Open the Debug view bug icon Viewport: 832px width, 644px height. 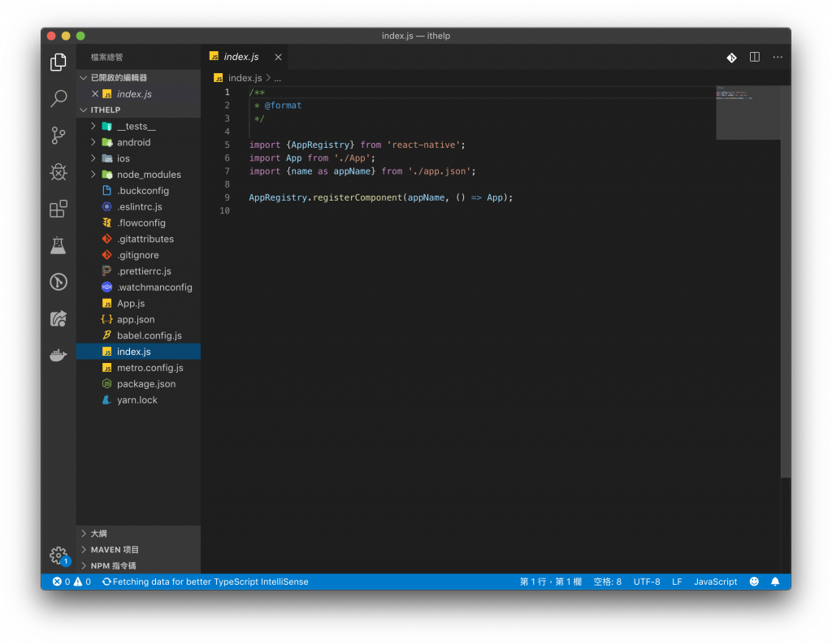[58, 172]
